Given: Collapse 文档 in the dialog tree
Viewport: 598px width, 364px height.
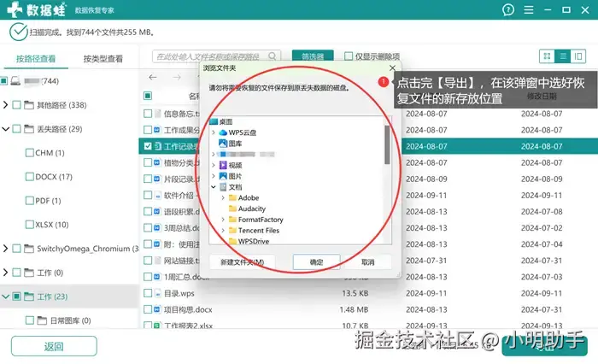Looking at the screenshot, I should coord(214,187).
